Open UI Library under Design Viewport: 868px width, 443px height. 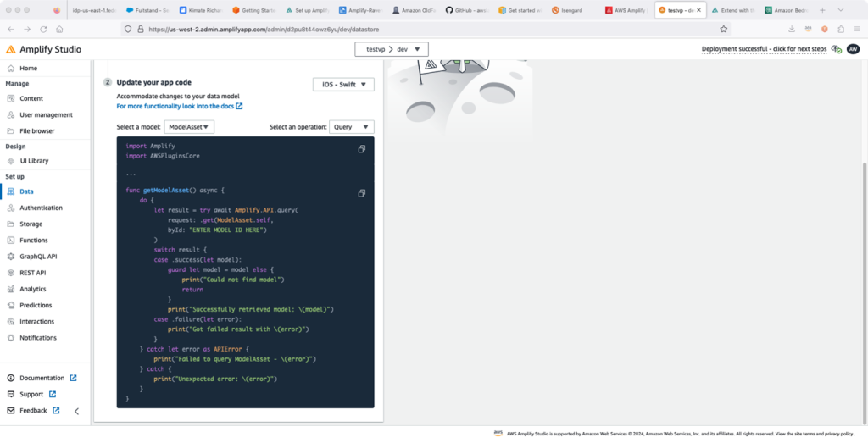(x=34, y=161)
